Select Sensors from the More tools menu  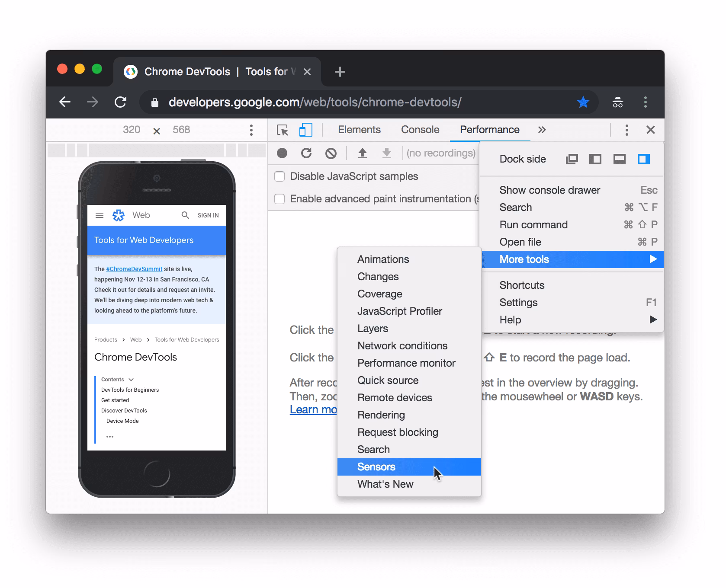[x=376, y=467]
